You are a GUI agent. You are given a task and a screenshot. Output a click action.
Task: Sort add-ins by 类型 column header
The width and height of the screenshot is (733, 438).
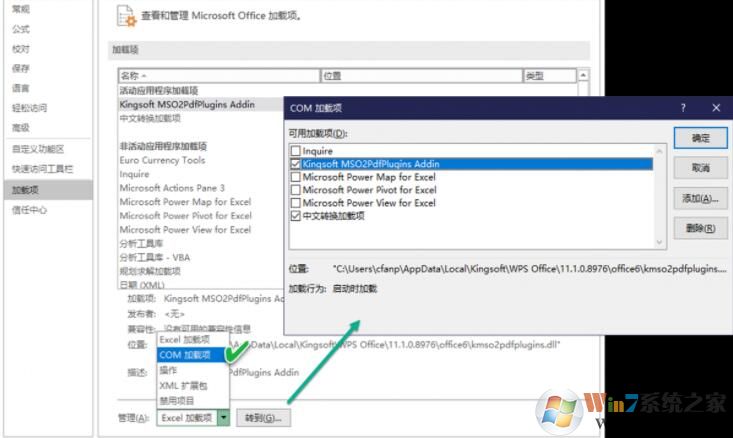coord(549,76)
